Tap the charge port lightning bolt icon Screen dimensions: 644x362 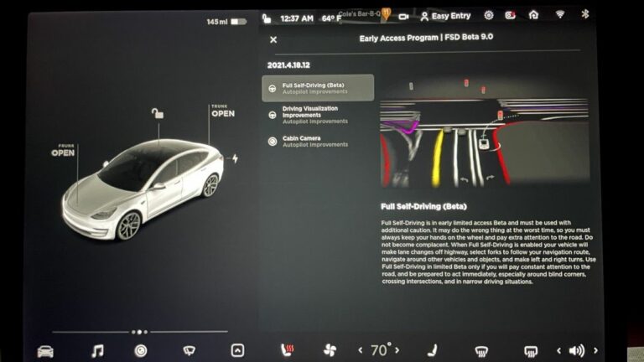(x=235, y=158)
